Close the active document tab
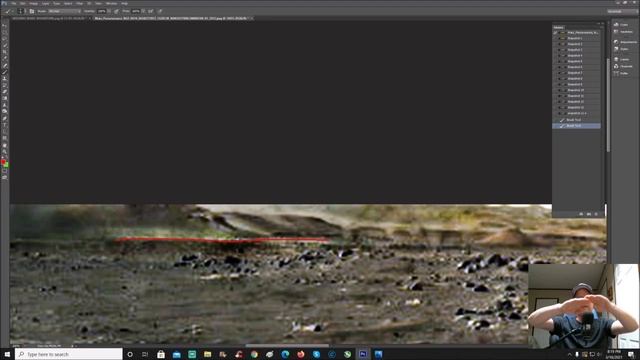640x360 pixels. click(252, 18)
